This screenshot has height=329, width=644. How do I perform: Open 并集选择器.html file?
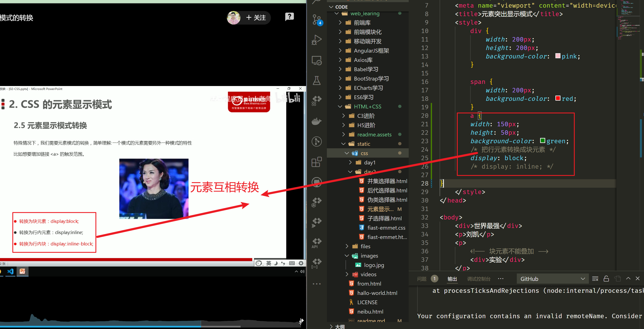(387, 181)
